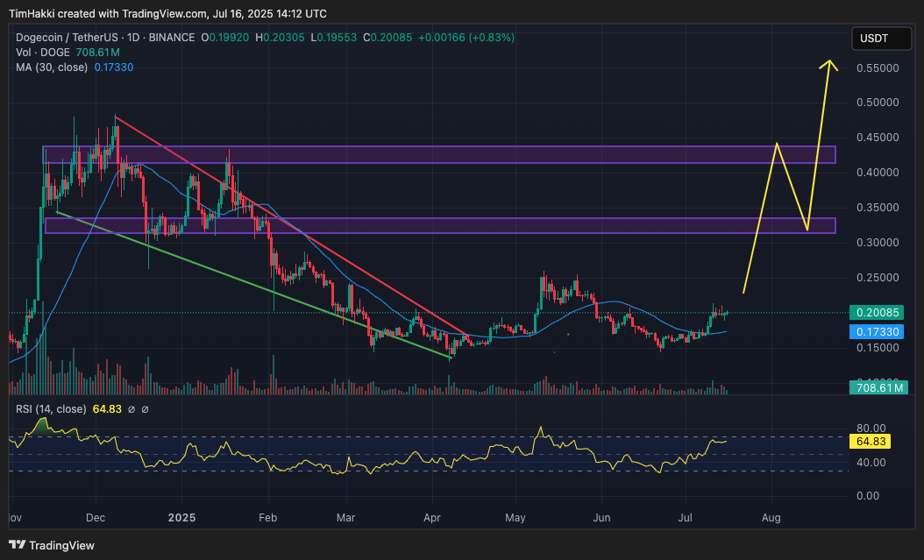The width and height of the screenshot is (924, 560).
Task: Click Jul on the time axis
Action: click(x=685, y=518)
